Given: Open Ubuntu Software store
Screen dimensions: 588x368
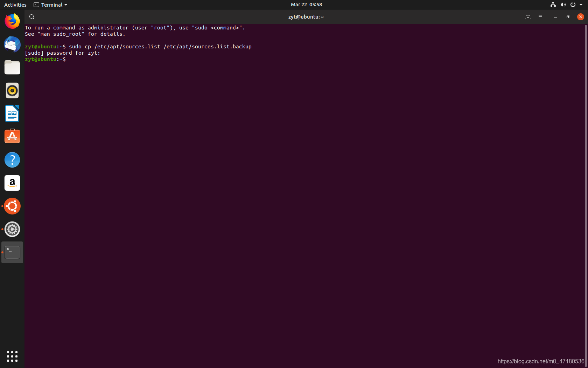Looking at the screenshot, I should [12, 137].
